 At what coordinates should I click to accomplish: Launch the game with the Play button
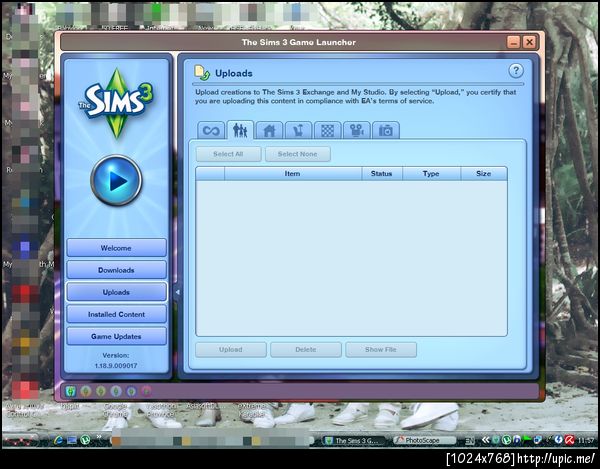116,181
